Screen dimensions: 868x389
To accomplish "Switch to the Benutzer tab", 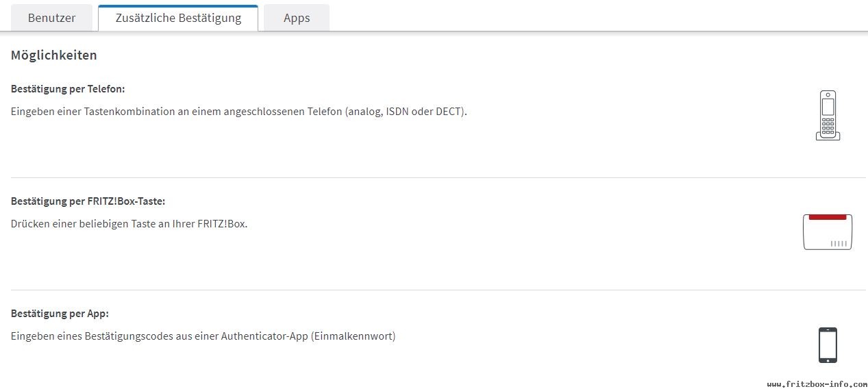I will (51, 18).
